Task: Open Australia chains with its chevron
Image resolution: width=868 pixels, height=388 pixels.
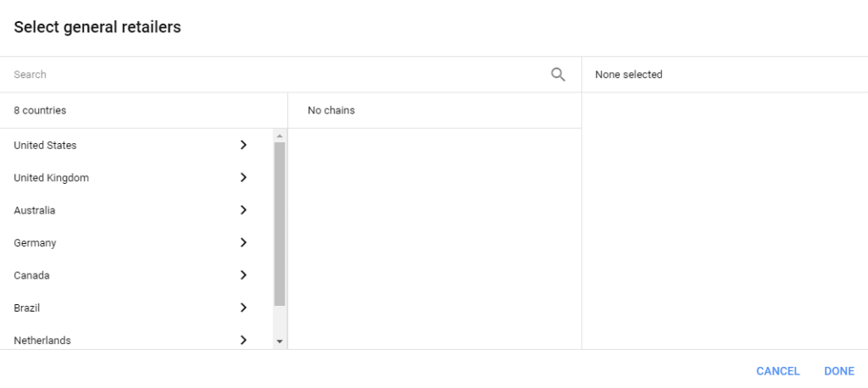Action: pos(243,210)
